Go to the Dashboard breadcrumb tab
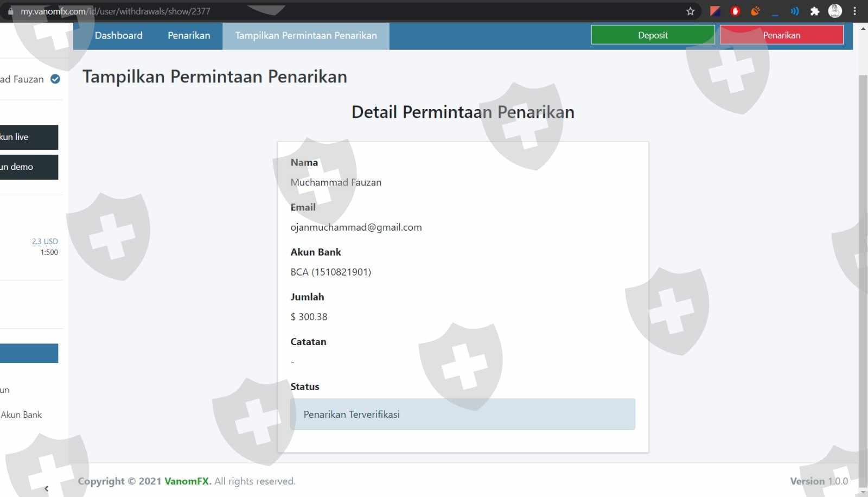The image size is (868, 497). pyautogui.click(x=119, y=36)
